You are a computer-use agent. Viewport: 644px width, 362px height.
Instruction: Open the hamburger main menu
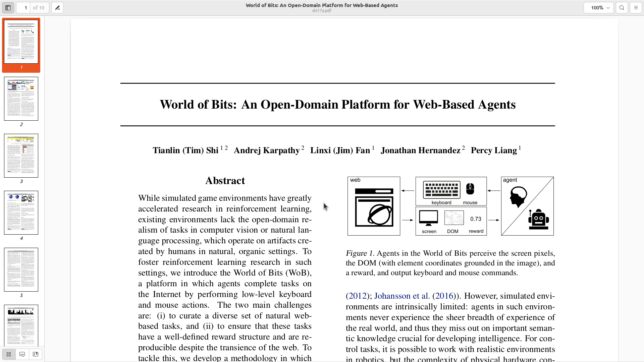coord(636,8)
